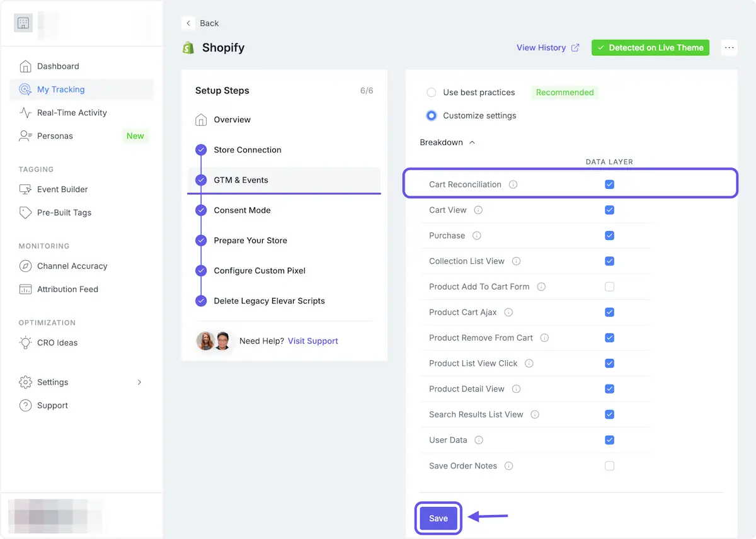
Task: Open the Consent Mode setup step
Action: [284, 210]
